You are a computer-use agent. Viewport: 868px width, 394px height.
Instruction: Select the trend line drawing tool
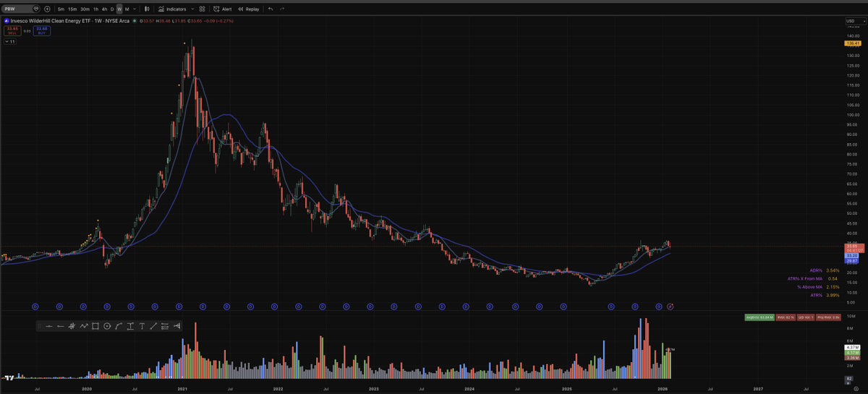(153, 326)
